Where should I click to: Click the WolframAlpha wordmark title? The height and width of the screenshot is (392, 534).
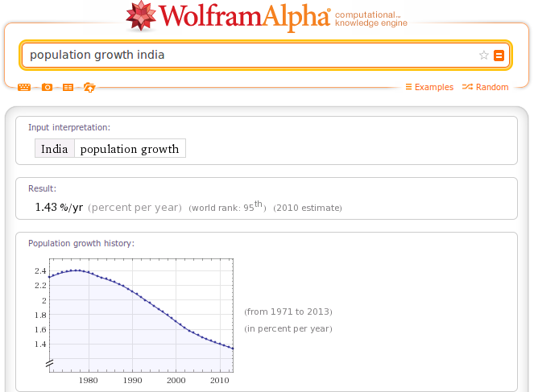(x=244, y=17)
